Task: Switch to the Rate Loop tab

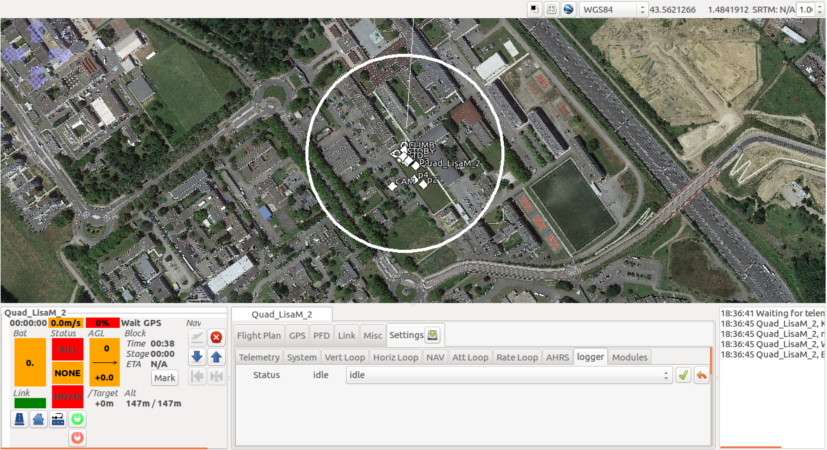Action: coord(517,357)
